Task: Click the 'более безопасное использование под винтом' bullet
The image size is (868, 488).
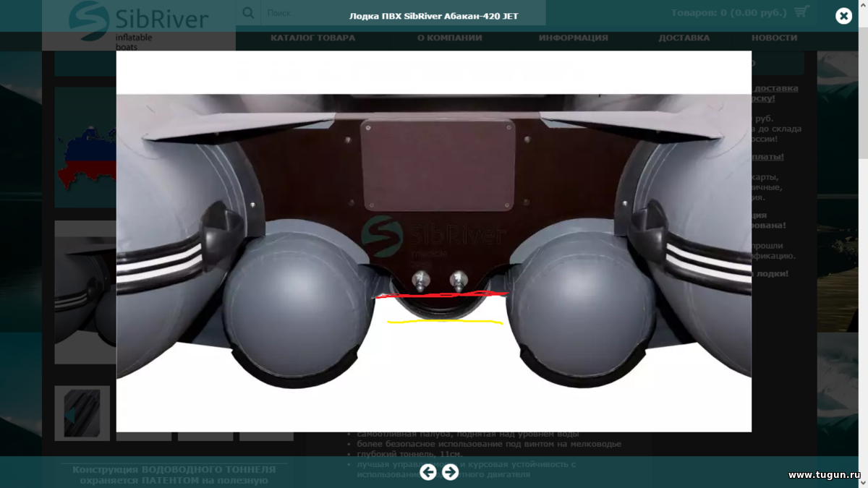Action: click(x=489, y=444)
